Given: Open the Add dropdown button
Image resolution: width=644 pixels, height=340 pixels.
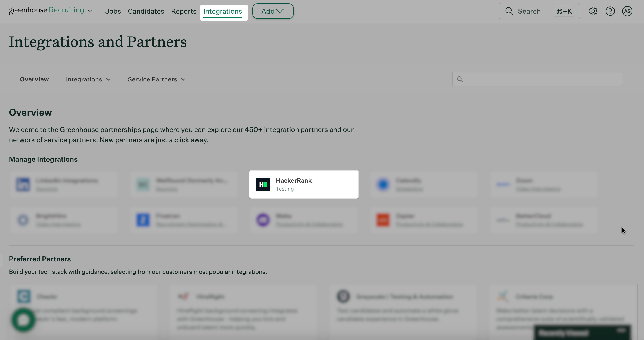Looking at the screenshot, I should point(273,11).
